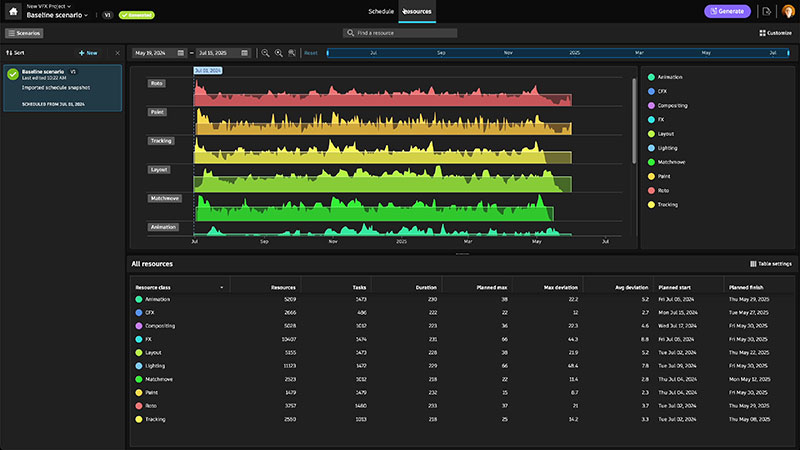Reset the timeline date range
The image size is (800, 450).
(310, 52)
